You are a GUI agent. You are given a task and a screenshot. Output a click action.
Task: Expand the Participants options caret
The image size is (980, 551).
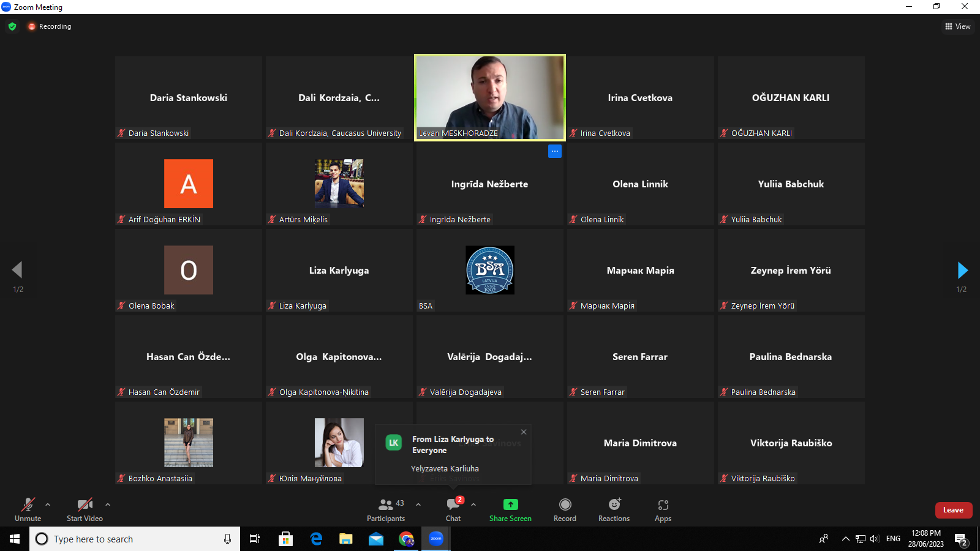point(418,504)
